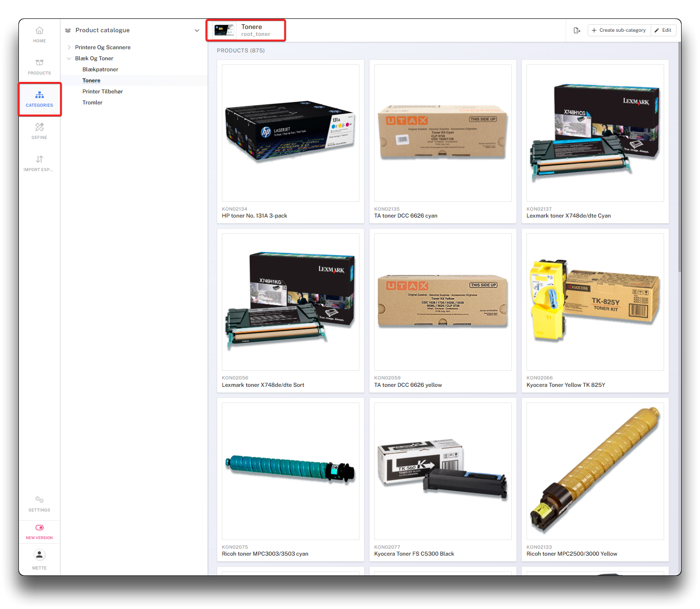Click 'Lexmark toner X748de/dte Cyan' title
The image size is (700, 609).
coord(569,216)
